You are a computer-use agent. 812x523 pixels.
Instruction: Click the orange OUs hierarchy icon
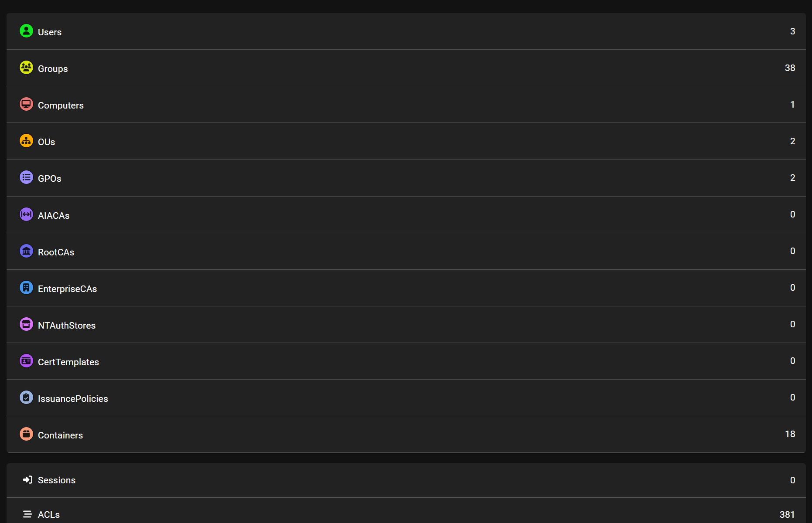click(x=26, y=141)
